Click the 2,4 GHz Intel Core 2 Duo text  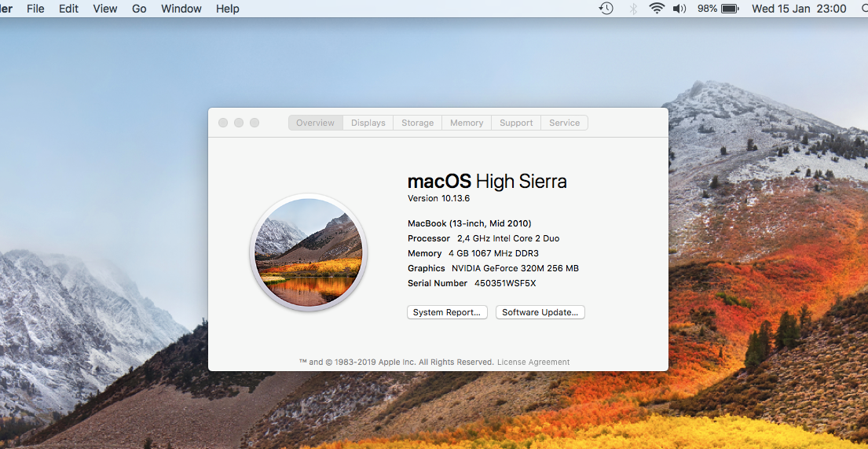[x=508, y=238]
